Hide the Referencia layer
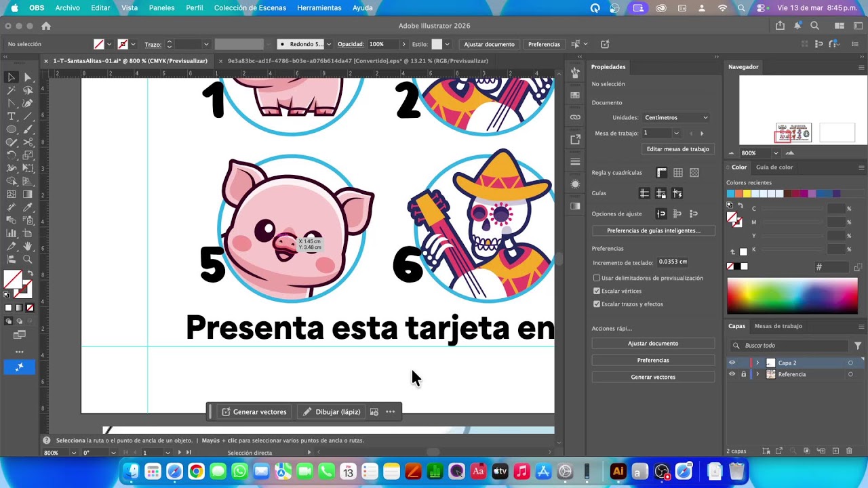The width and height of the screenshot is (868, 488). (x=732, y=374)
